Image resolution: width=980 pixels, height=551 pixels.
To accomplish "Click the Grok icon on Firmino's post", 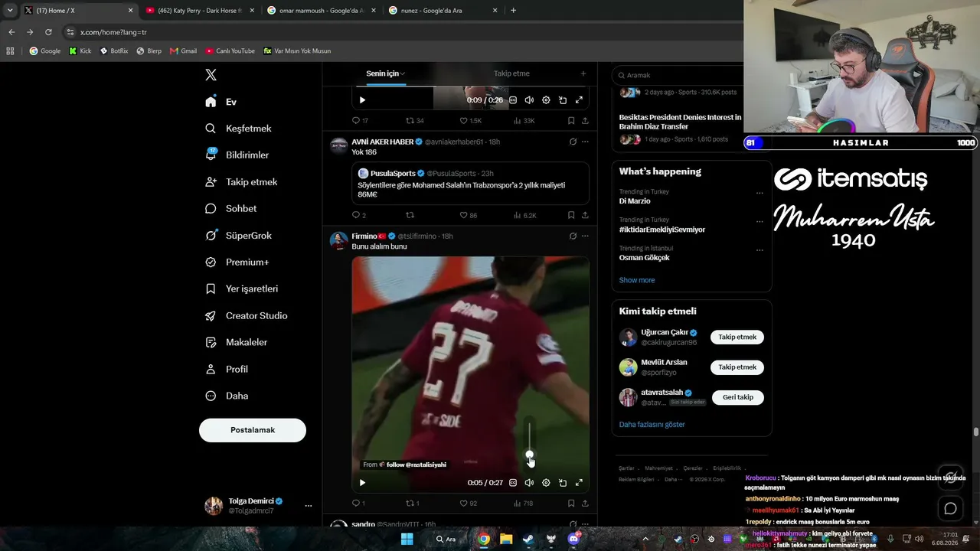I will (x=573, y=236).
